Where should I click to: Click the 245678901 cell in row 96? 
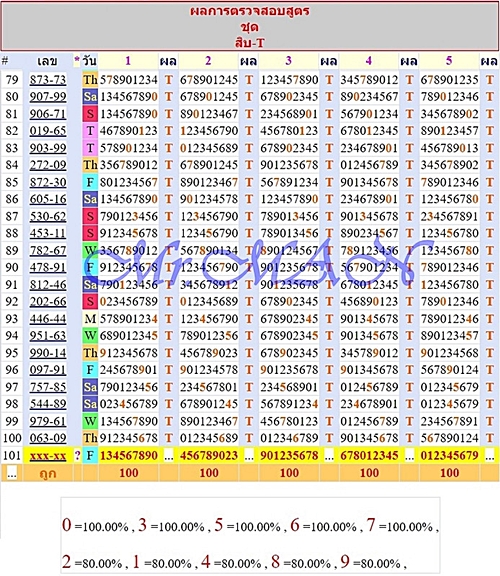pyautogui.click(x=129, y=370)
